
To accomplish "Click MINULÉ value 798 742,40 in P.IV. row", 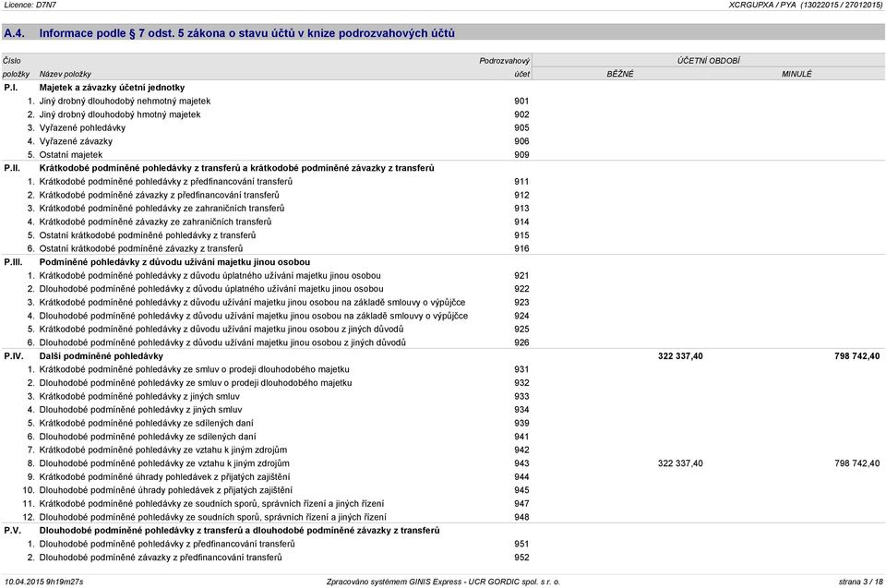I will pyautogui.click(x=856, y=356).
